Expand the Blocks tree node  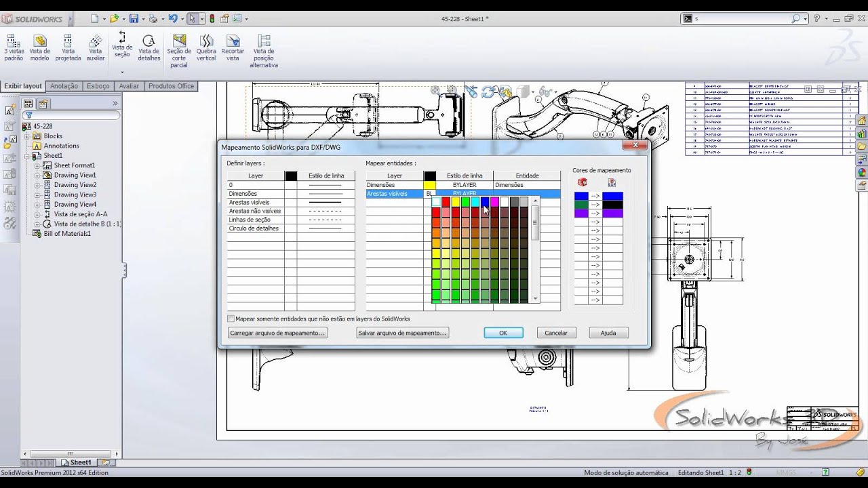tap(28, 136)
